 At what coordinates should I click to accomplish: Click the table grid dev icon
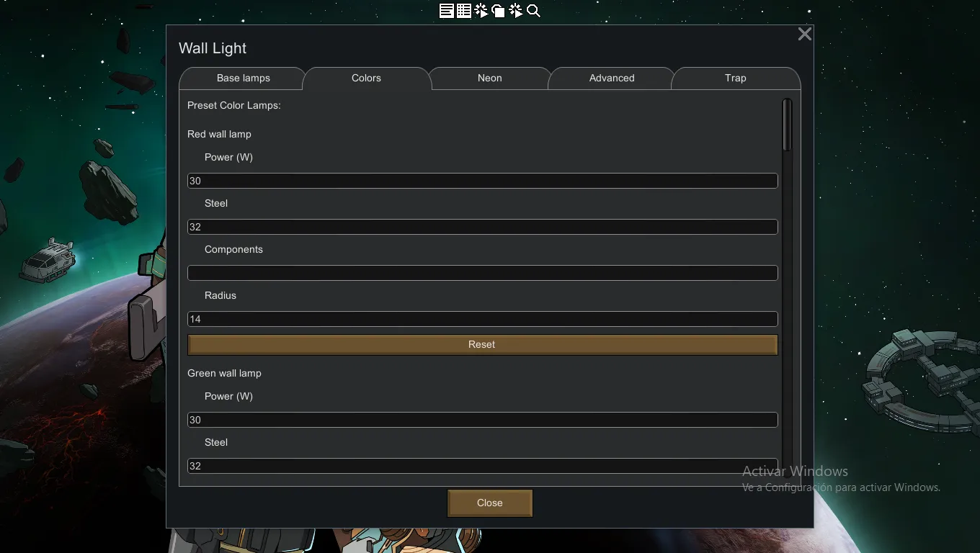(x=464, y=11)
